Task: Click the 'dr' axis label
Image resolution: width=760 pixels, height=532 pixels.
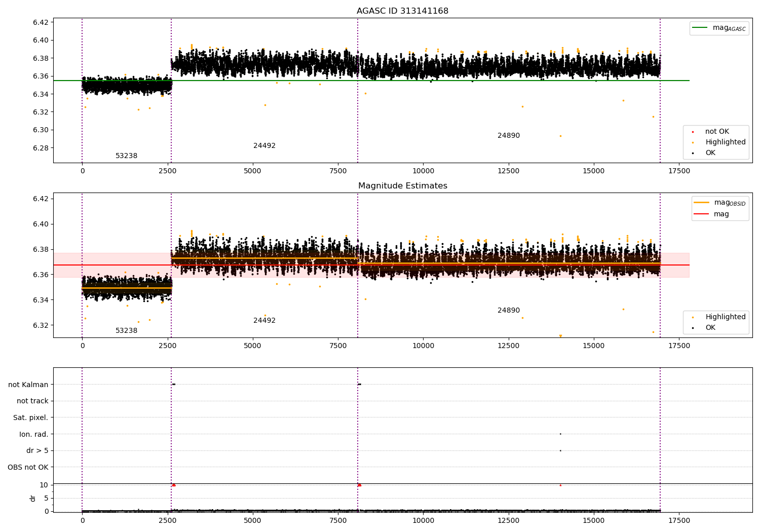Action: click(x=33, y=498)
